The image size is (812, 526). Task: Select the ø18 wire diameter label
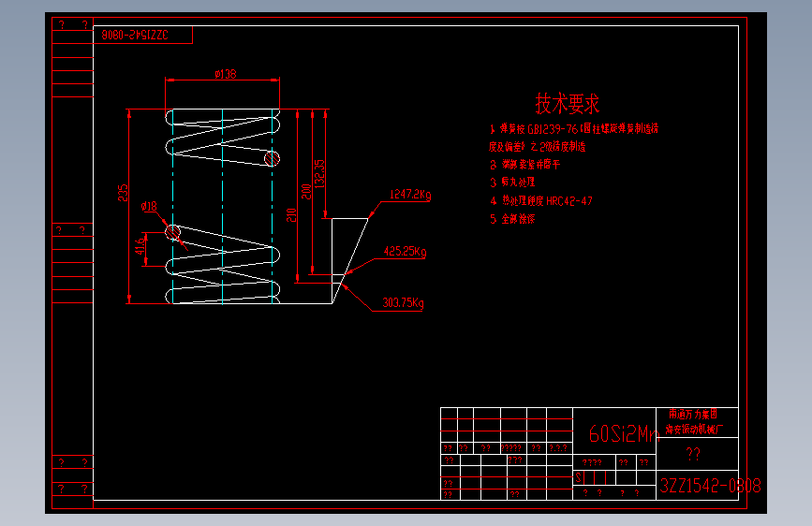[149, 207]
